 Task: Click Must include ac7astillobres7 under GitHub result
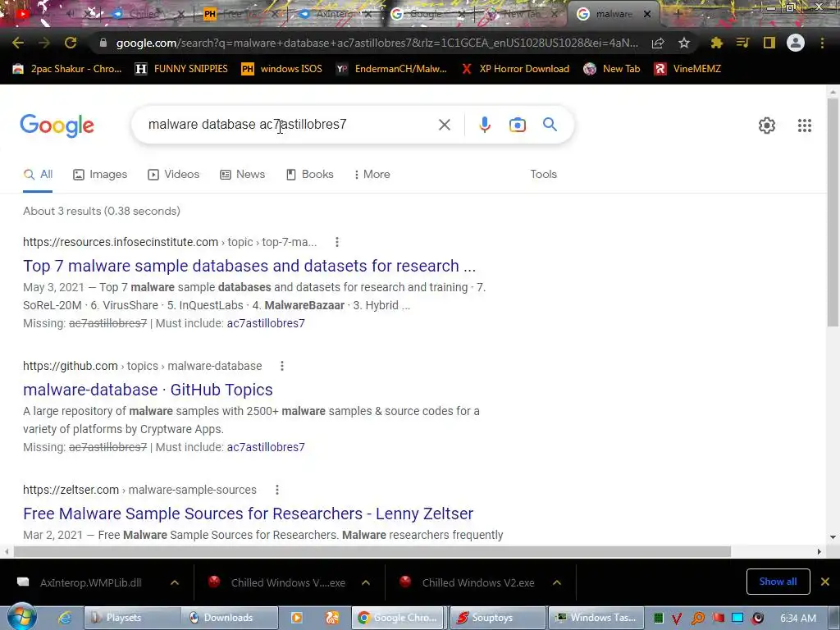[x=266, y=447]
